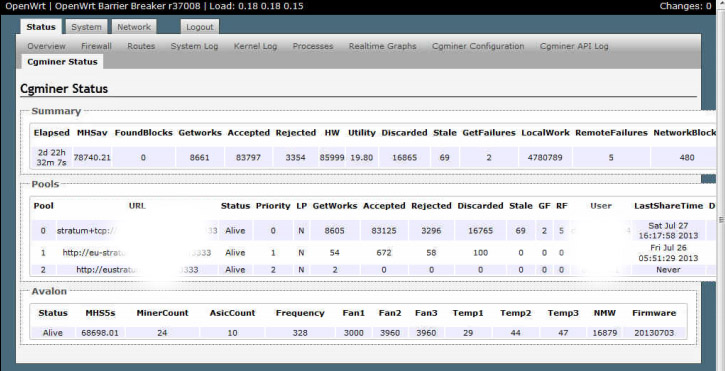725x371 pixels.
Task: Click LocalWork value 4780789
Action: tap(545, 157)
